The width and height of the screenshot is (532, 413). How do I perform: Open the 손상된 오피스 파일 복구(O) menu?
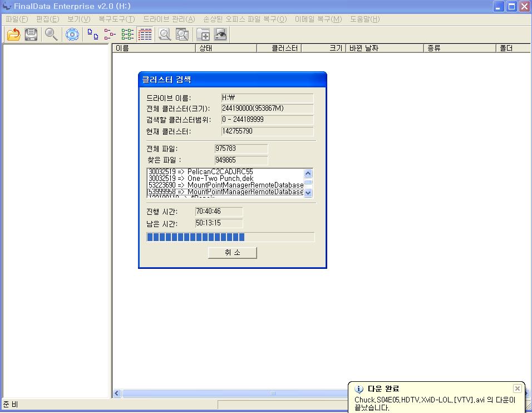coord(245,19)
